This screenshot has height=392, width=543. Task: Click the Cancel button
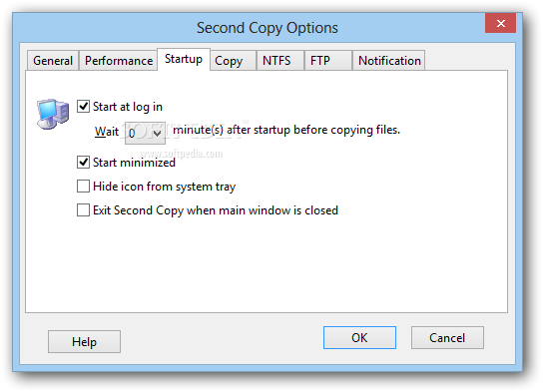[447, 337]
